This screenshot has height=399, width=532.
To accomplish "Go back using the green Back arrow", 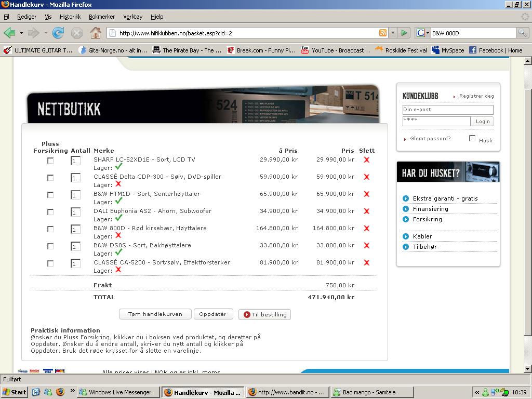I will (x=9, y=33).
